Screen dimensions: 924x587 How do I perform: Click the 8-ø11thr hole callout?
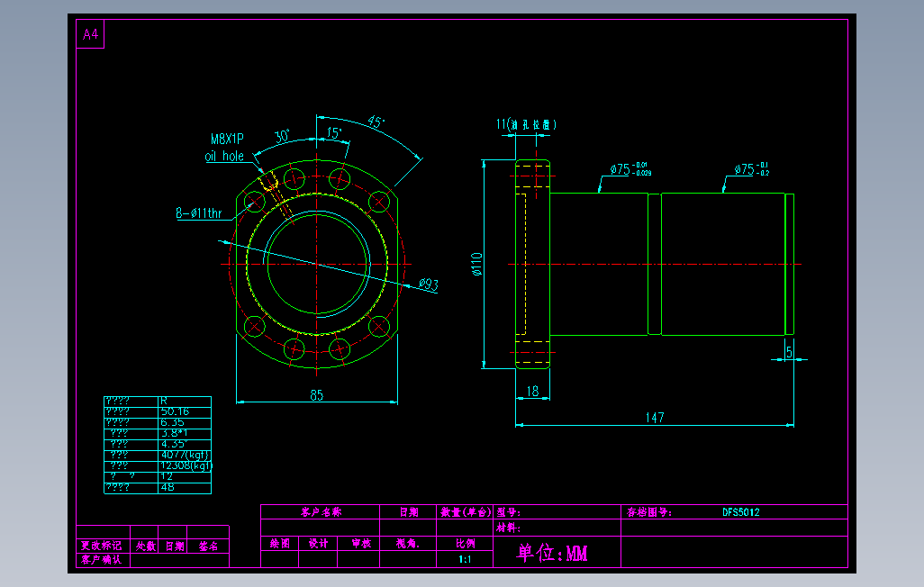[199, 213]
